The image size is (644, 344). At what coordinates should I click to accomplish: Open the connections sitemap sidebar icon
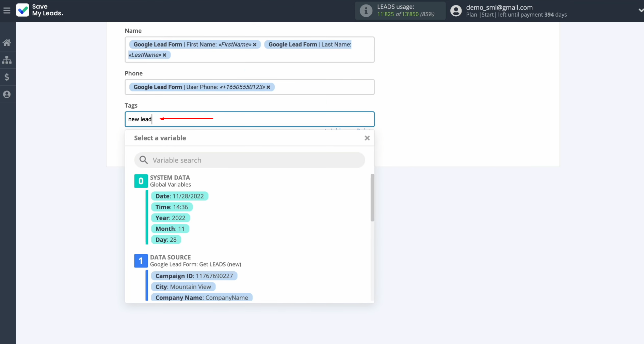tap(7, 60)
